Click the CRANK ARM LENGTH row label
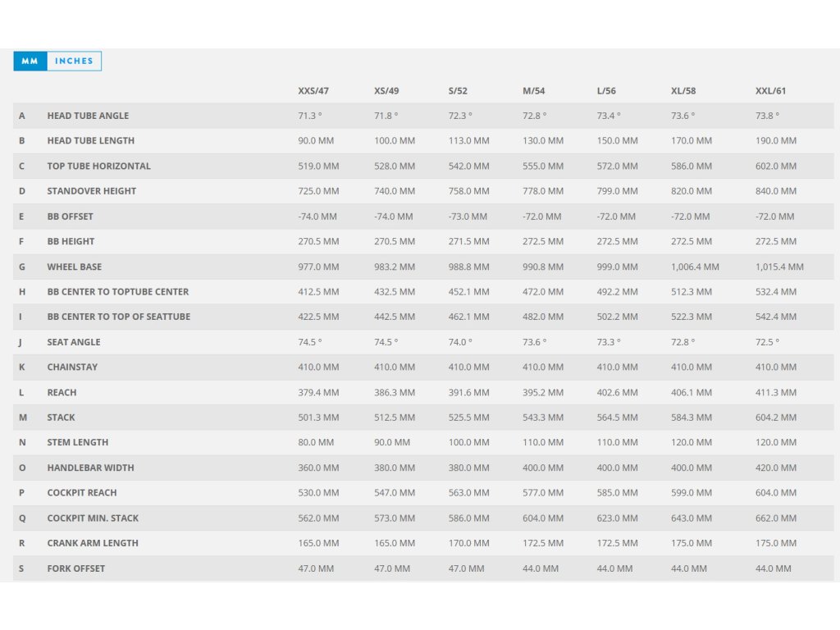The height and width of the screenshot is (630, 840). click(x=93, y=543)
